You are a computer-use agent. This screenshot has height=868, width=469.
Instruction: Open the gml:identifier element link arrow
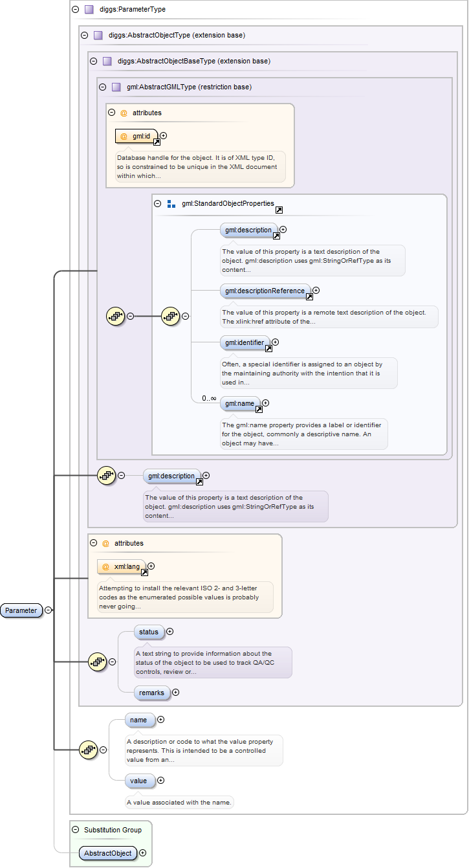point(268,348)
